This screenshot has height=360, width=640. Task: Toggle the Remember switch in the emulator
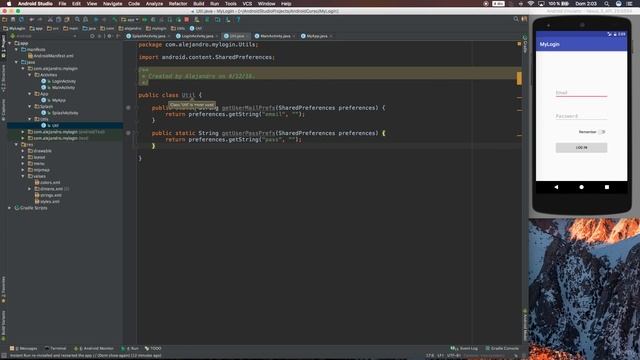point(602,132)
